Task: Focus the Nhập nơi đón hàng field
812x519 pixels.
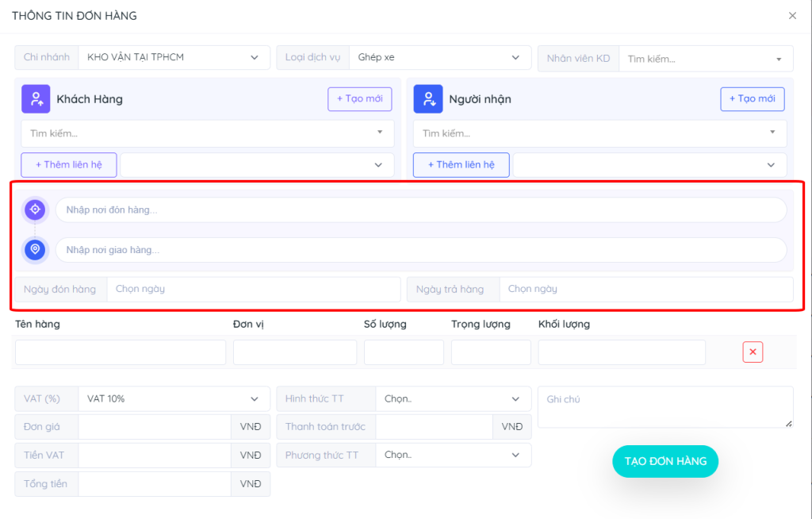Action: point(420,210)
